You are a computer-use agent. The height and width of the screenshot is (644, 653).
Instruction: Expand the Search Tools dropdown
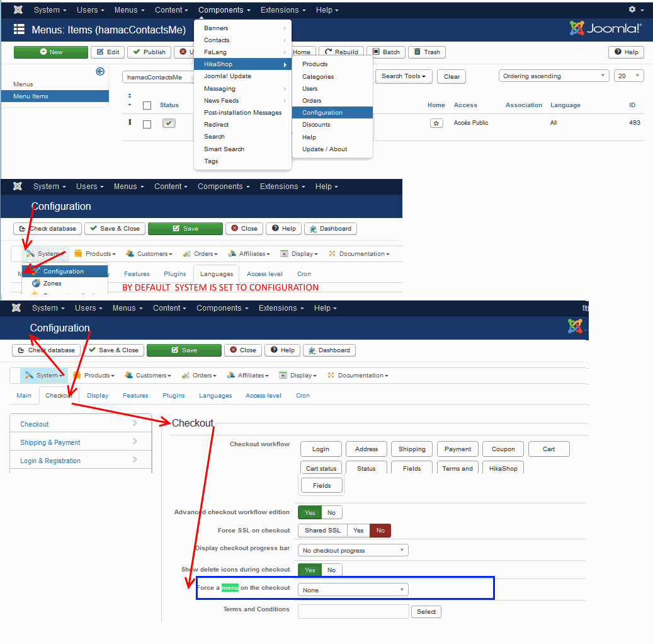tap(404, 76)
